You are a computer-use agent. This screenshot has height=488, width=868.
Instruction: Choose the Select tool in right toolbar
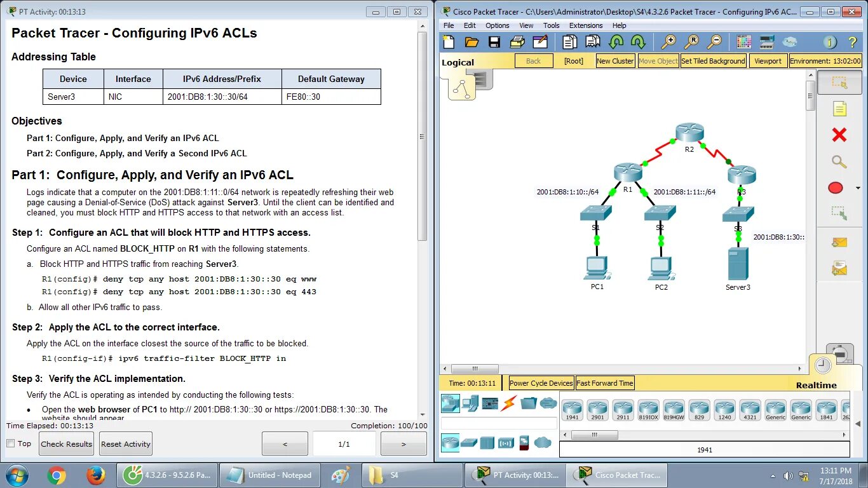click(x=839, y=83)
